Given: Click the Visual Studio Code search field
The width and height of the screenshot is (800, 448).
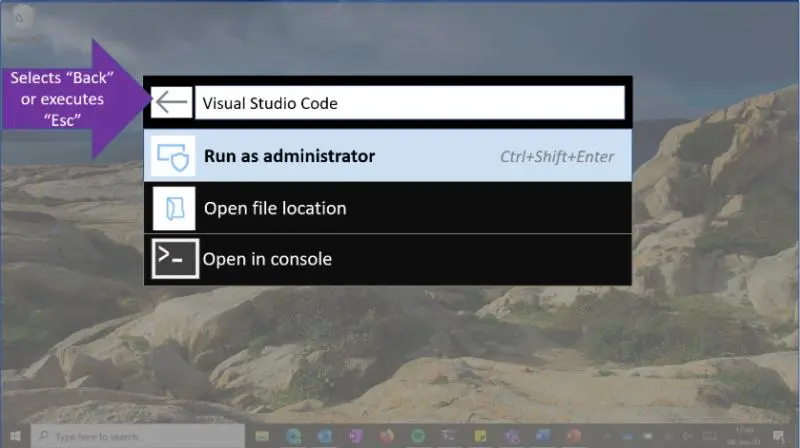Looking at the screenshot, I should coord(409,103).
